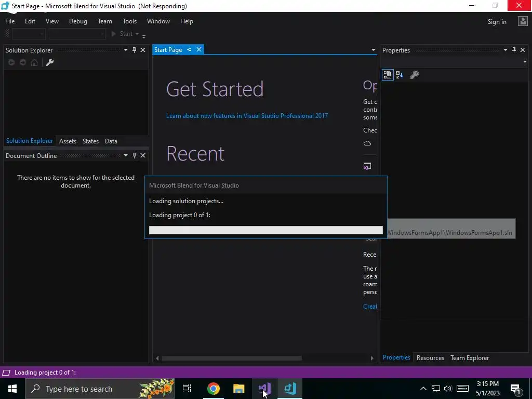This screenshot has width=532, height=399.
Task: Open File Explorer from the taskbar
Action: (239, 389)
